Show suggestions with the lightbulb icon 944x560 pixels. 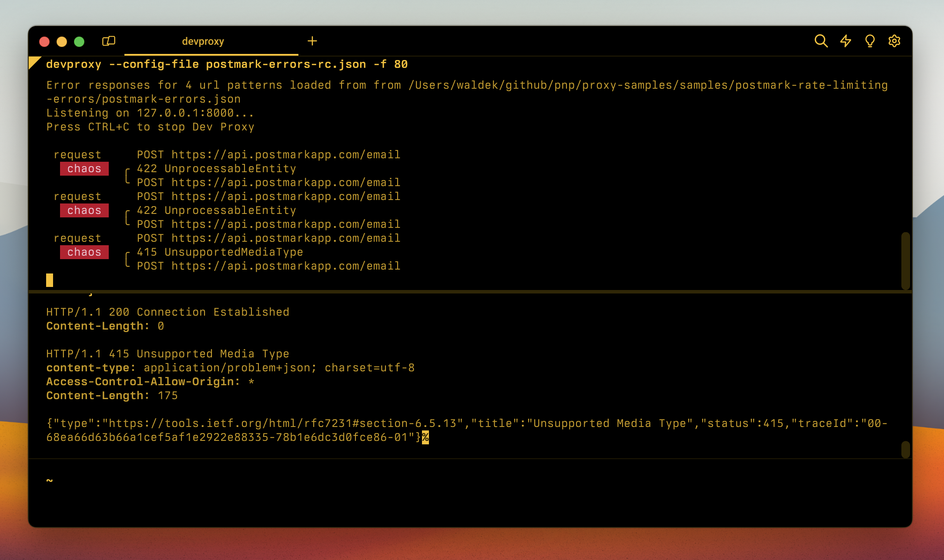[870, 41]
